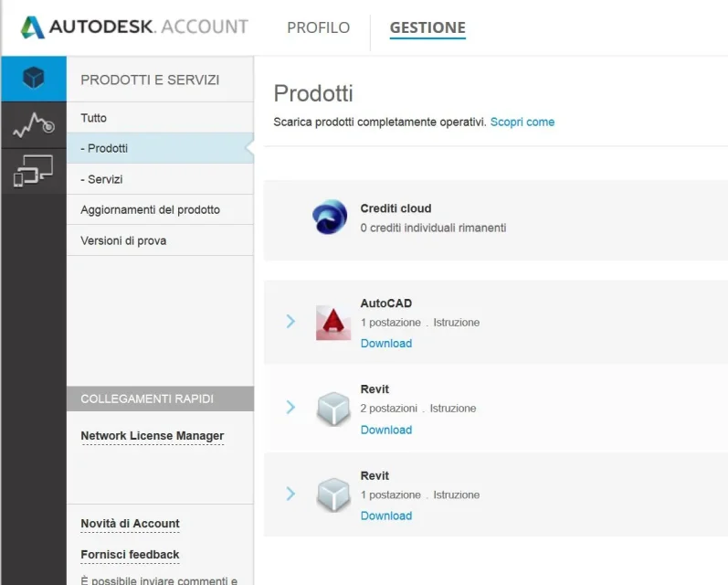
Task: Open the Products and Services cube icon
Action: coord(34,79)
